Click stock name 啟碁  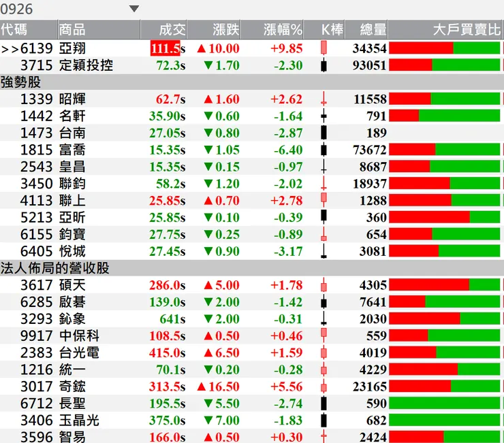tap(72, 302)
